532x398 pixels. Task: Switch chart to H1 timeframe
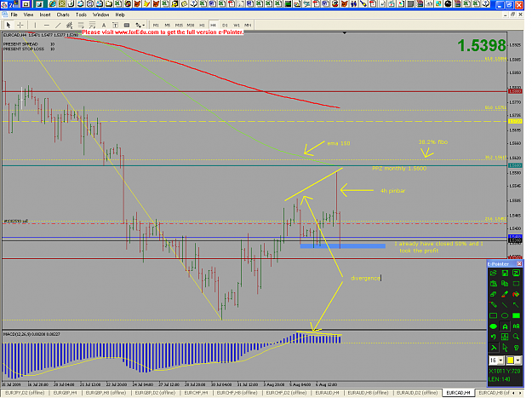click(x=202, y=25)
